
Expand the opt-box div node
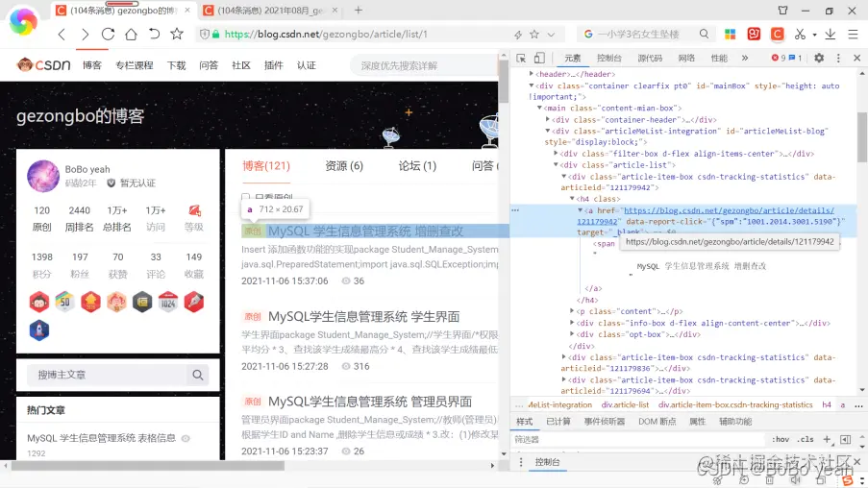[572, 334]
